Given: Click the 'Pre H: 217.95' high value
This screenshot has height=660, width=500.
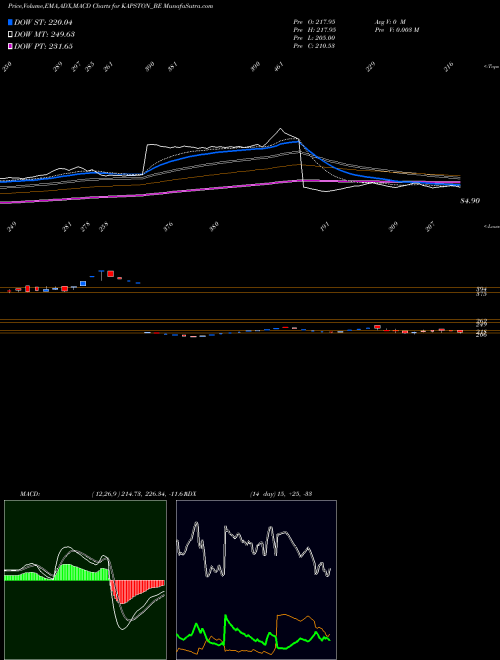Looking at the screenshot, I should click(314, 30).
